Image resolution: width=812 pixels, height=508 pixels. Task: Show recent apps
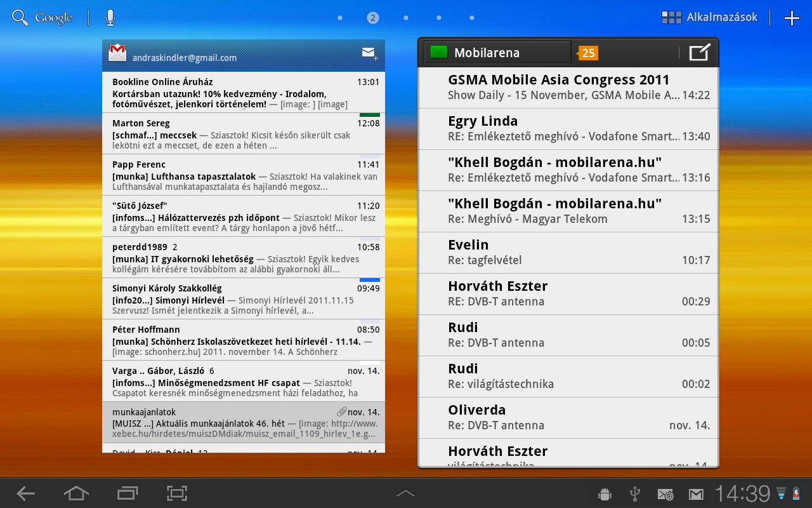pyautogui.click(x=127, y=493)
